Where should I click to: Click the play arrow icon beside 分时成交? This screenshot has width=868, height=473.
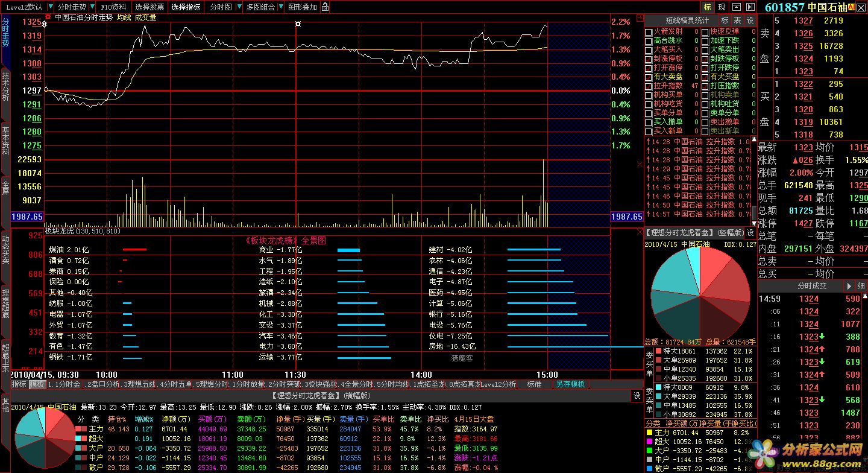849,286
